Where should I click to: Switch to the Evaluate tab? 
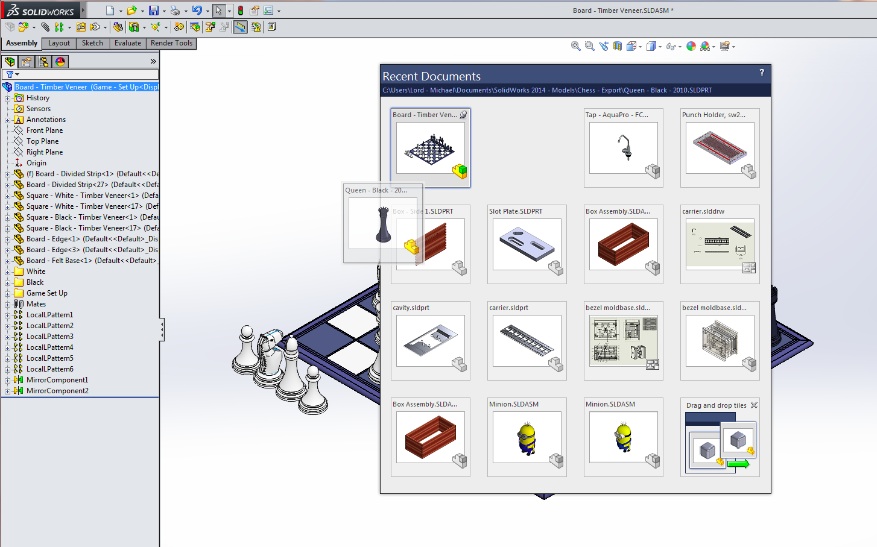point(127,43)
